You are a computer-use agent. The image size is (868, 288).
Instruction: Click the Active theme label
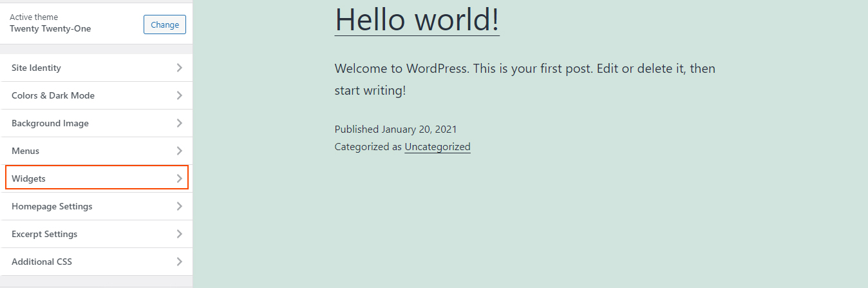coord(33,17)
